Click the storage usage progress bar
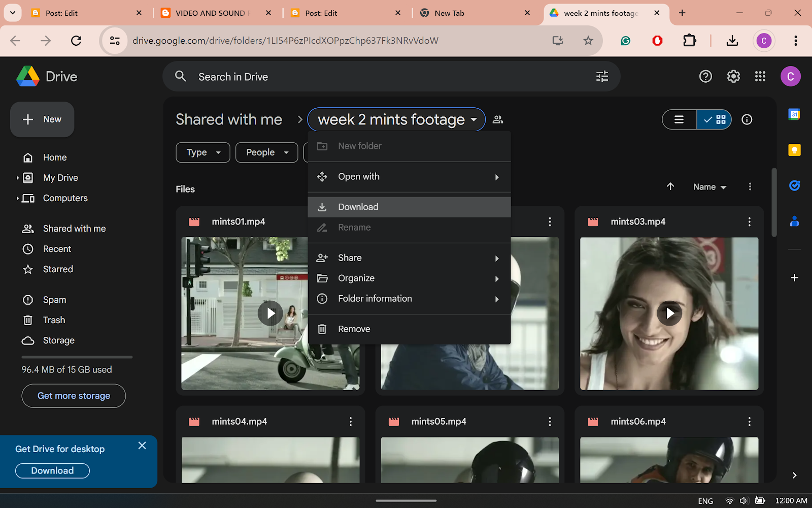 pos(77,357)
